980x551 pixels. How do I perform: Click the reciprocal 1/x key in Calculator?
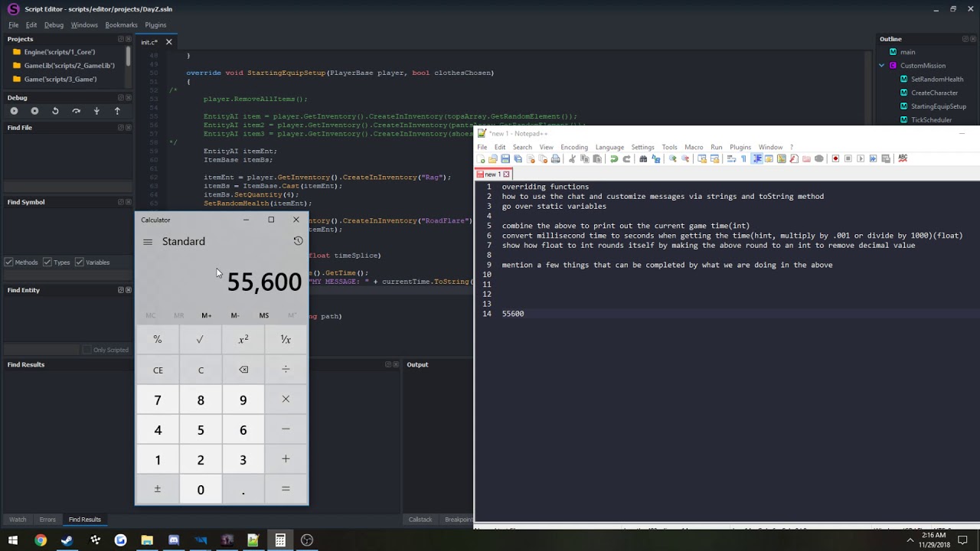click(286, 340)
